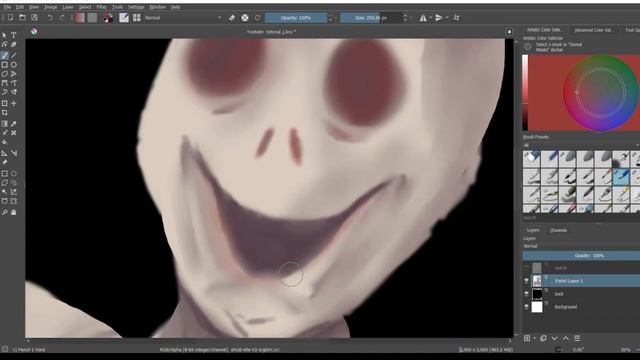The height and width of the screenshot is (360, 640).
Task: Pick a hue on the color wheel
Action: point(600,93)
